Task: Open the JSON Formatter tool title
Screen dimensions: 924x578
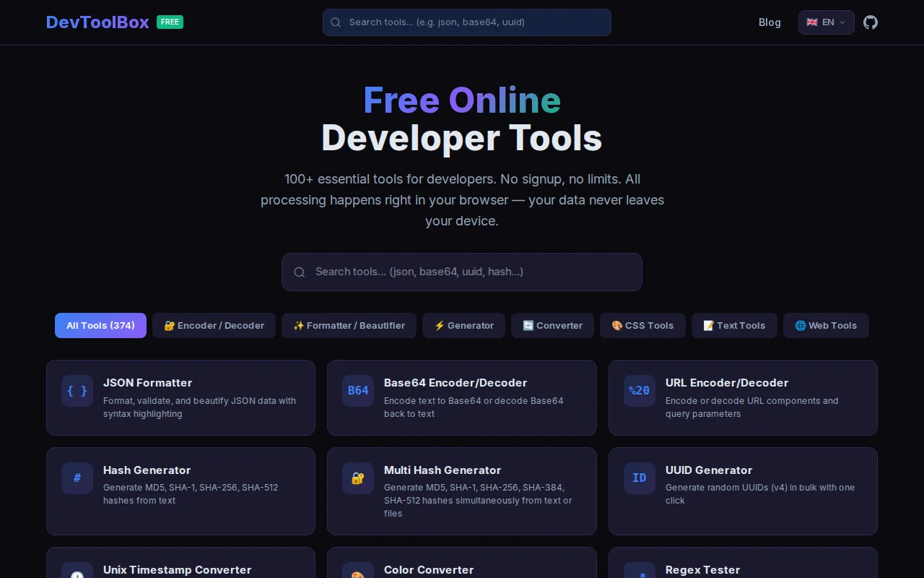Action: (x=147, y=383)
